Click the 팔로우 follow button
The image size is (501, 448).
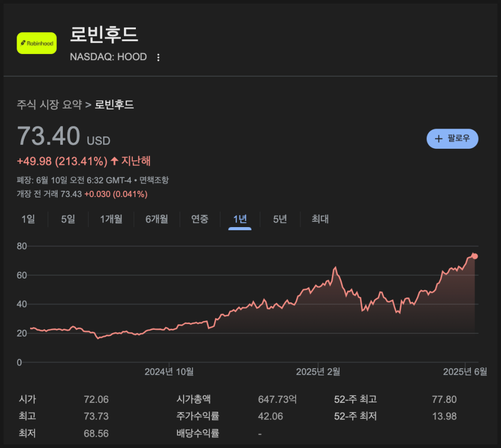[452, 138]
